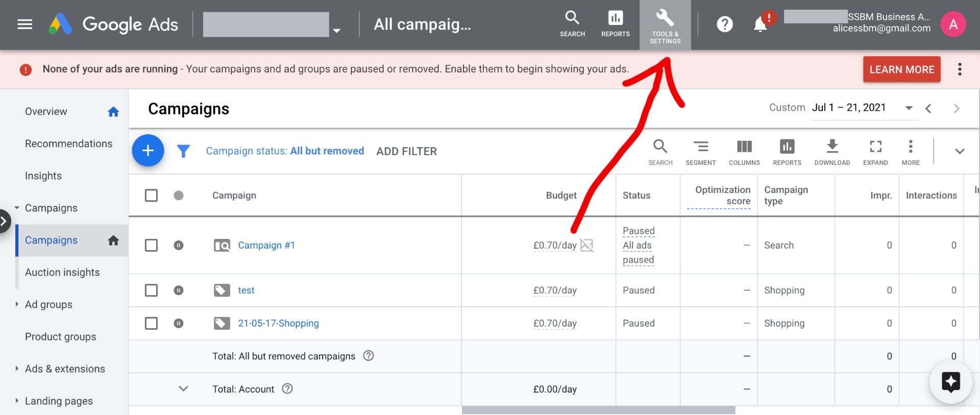Check the select-all campaigns header checkbox
The image size is (980, 415).
(x=151, y=196)
